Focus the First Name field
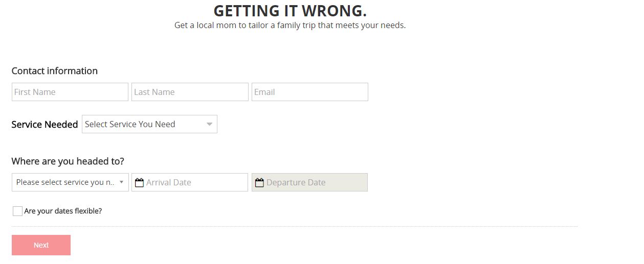The height and width of the screenshot is (264, 644). point(70,92)
